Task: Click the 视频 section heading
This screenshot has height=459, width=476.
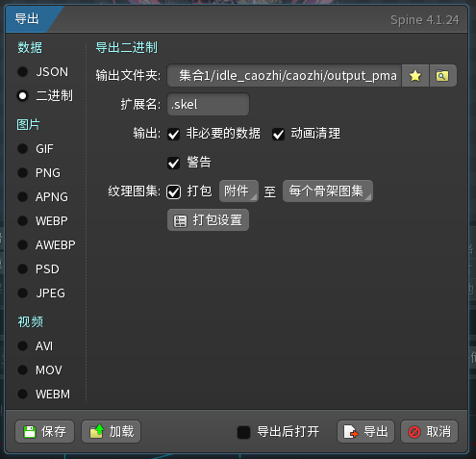Action: (x=31, y=321)
